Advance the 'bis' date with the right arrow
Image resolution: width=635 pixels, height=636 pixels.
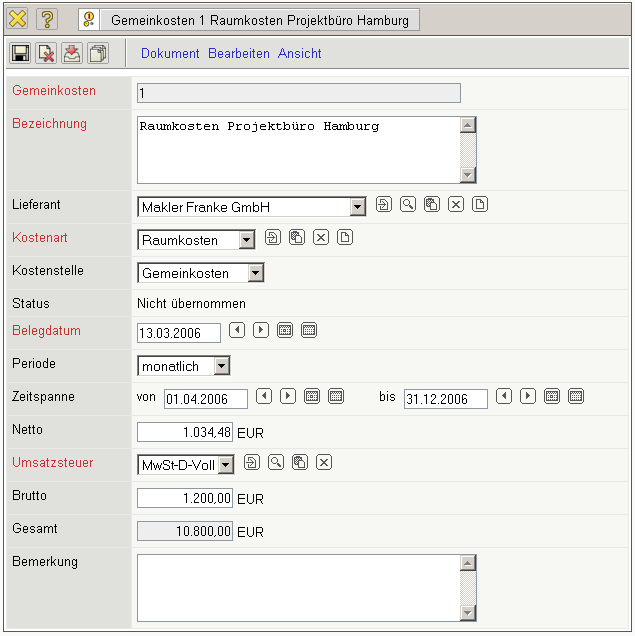(528, 397)
